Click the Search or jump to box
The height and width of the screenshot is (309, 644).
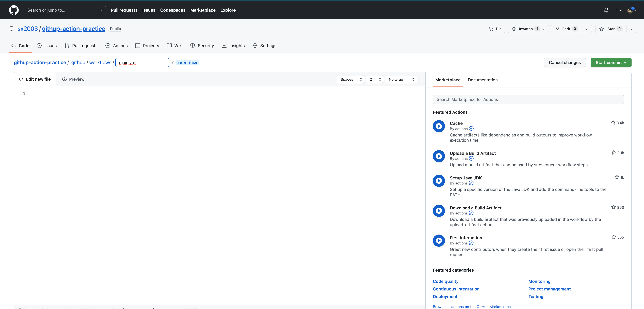point(65,10)
